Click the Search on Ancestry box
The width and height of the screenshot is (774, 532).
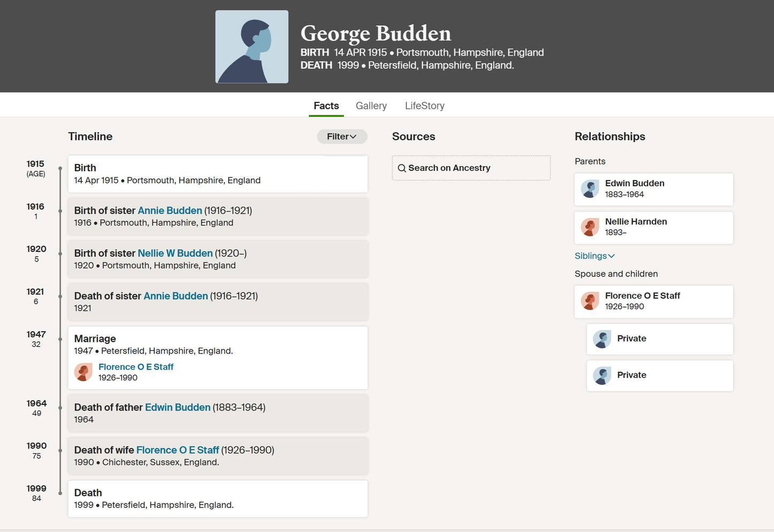tap(471, 168)
